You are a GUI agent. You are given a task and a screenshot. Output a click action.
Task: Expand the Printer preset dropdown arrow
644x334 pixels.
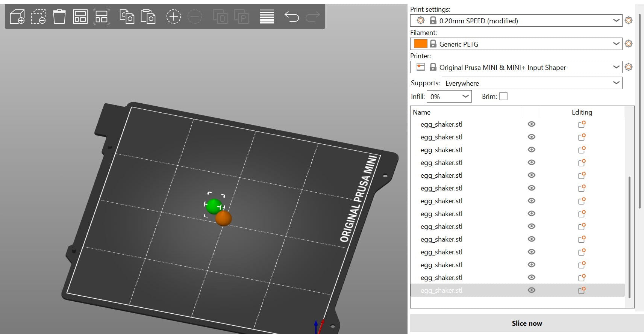coord(616,67)
